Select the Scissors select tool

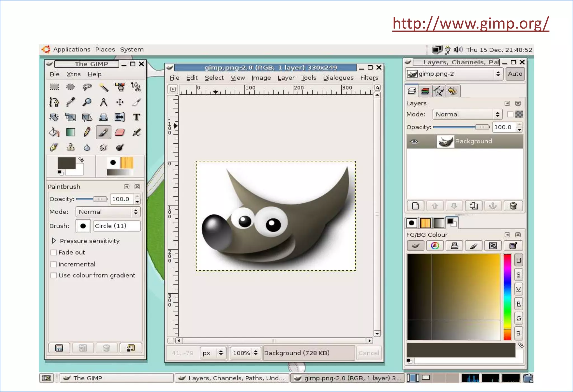coord(136,87)
